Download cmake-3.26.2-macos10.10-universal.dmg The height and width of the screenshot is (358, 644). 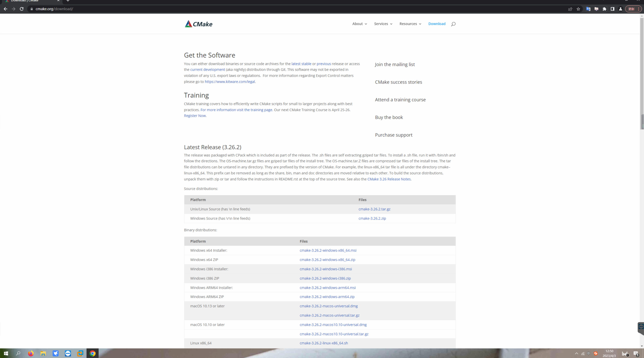tap(333, 325)
